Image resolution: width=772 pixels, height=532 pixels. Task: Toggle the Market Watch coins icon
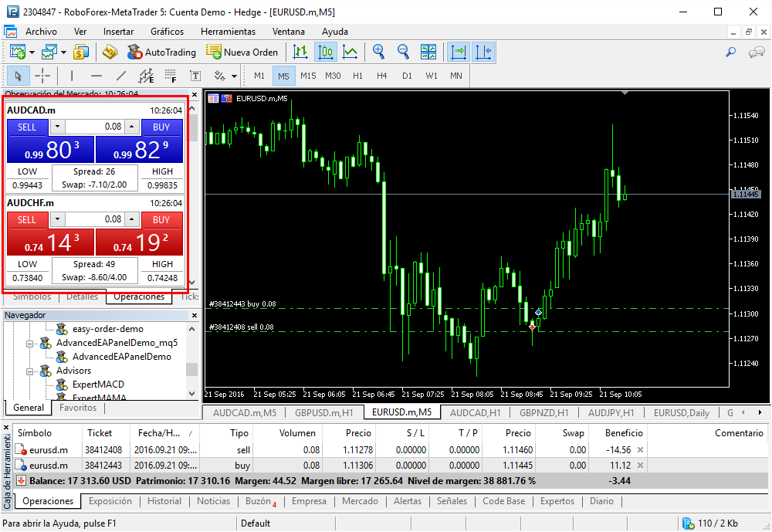click(x=81, y=52)
